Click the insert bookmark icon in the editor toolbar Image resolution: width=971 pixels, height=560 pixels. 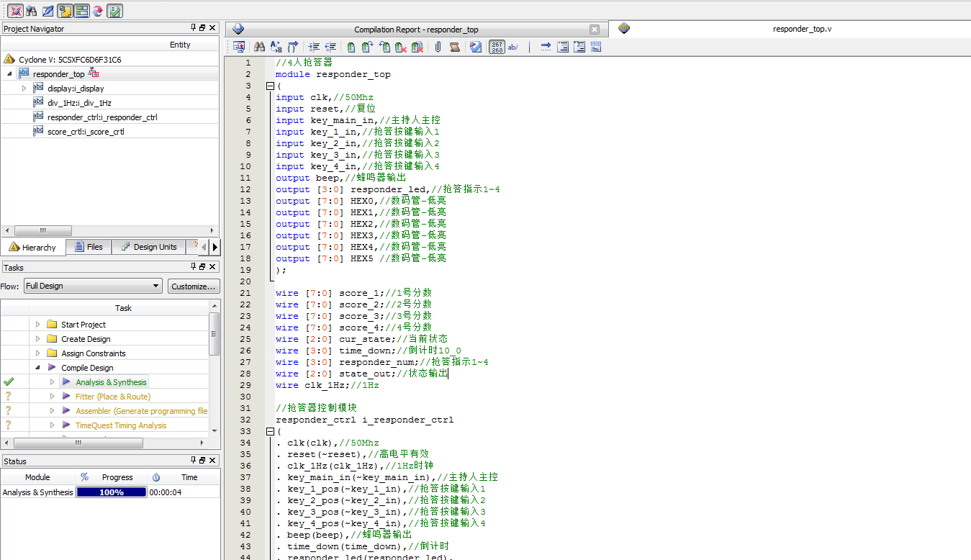[350, 46]
